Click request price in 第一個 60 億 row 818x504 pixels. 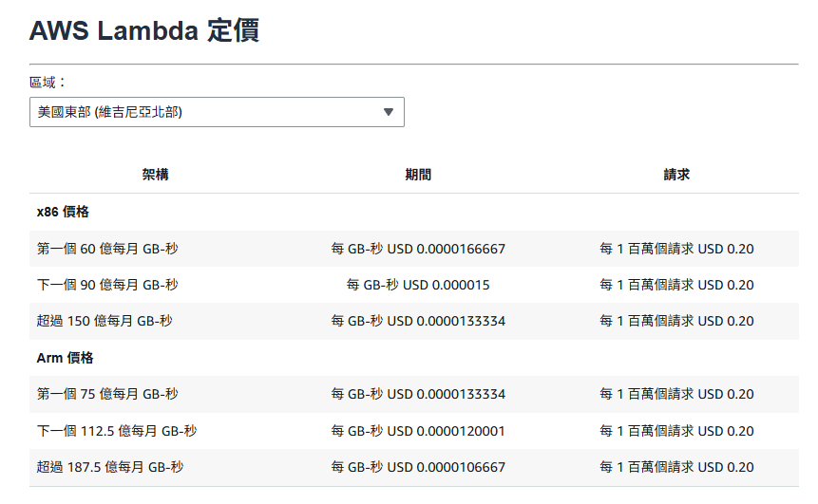[x=676, y=249]
